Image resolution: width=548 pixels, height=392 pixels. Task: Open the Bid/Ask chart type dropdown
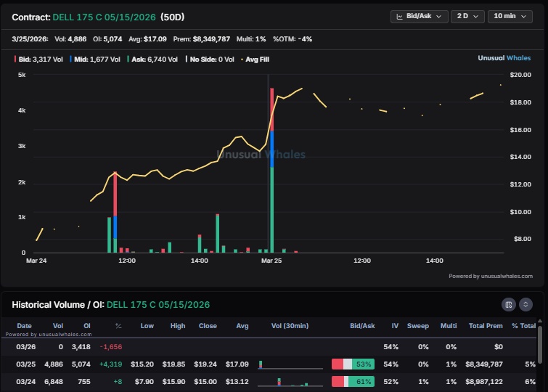point(419,17)
